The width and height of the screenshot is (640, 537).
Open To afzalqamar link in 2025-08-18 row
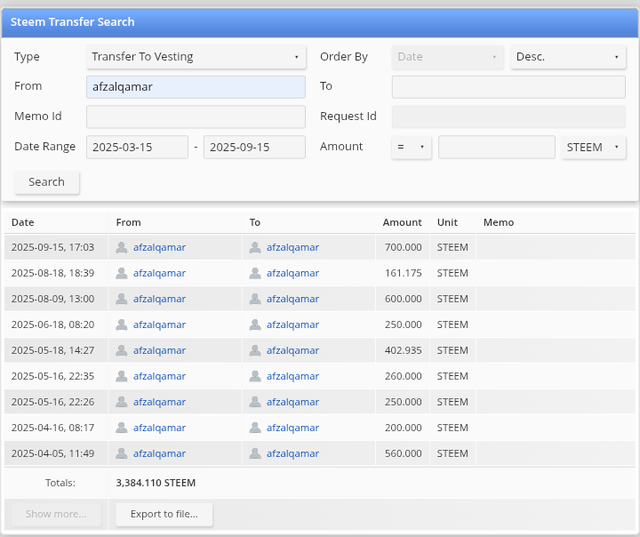(x=293, y=273)
